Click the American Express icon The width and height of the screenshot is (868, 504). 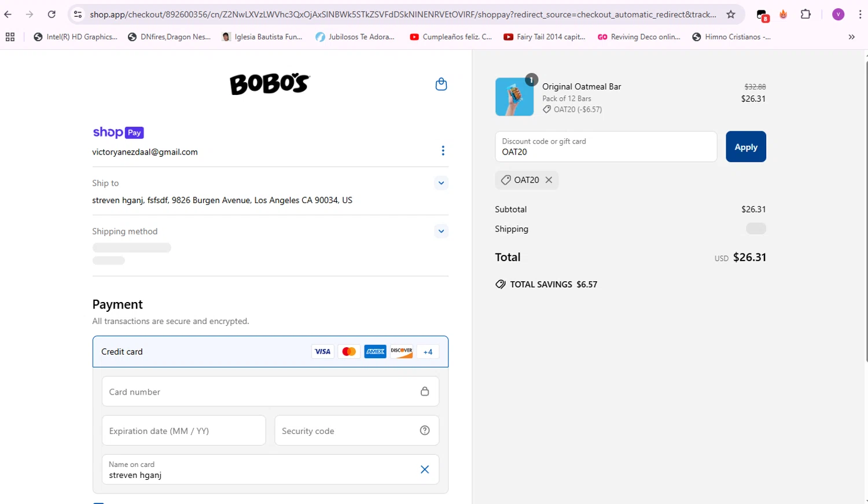[375, 351]
